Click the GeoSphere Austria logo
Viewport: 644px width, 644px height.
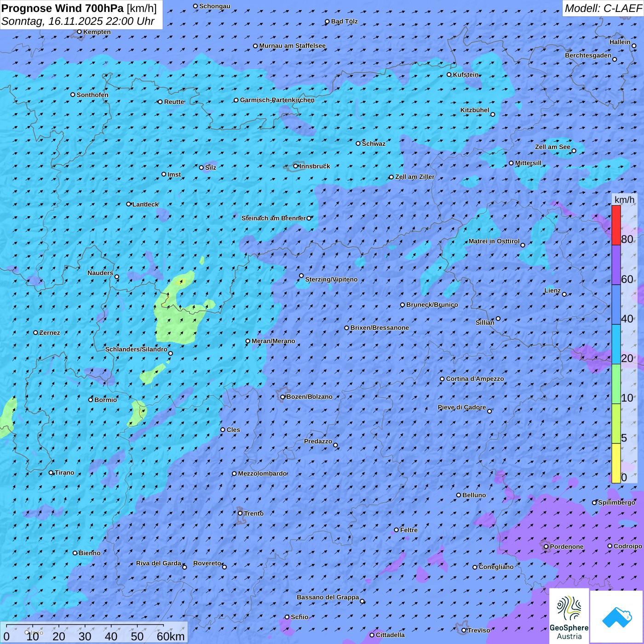click(x=569, y=616)
